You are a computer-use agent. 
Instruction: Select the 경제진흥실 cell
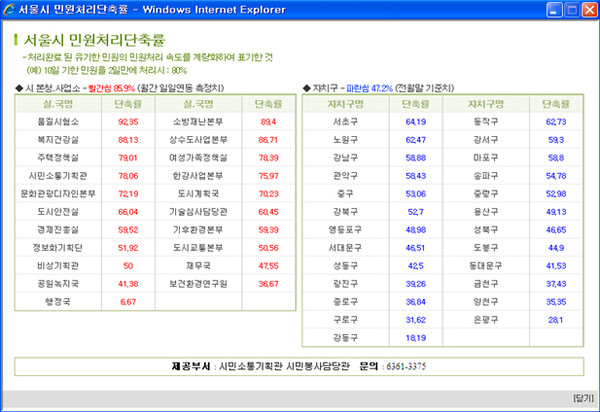point(58,230)
